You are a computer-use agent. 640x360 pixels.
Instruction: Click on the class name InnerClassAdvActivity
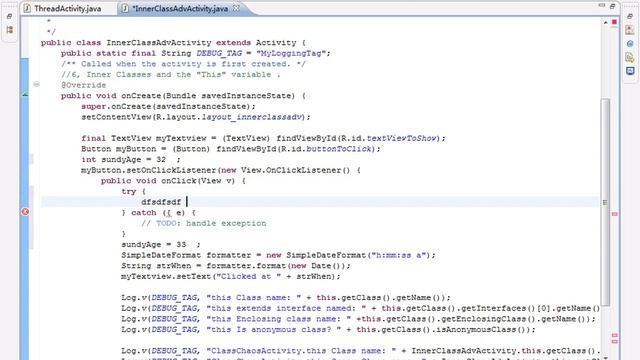point(159,42)
